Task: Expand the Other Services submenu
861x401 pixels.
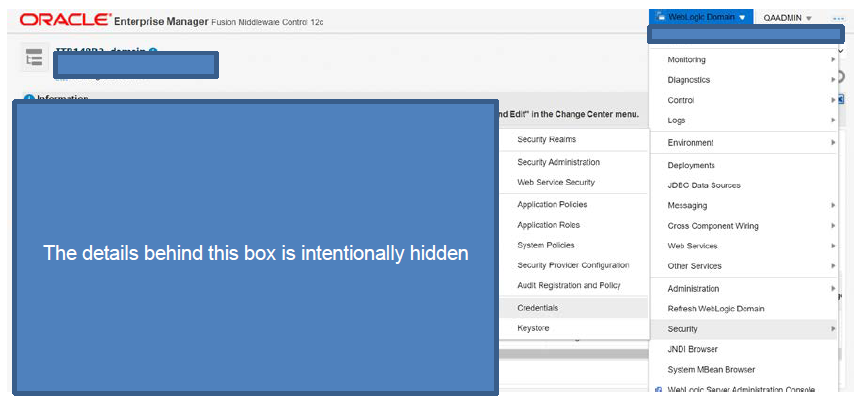Action: click(x=743, y=266)
